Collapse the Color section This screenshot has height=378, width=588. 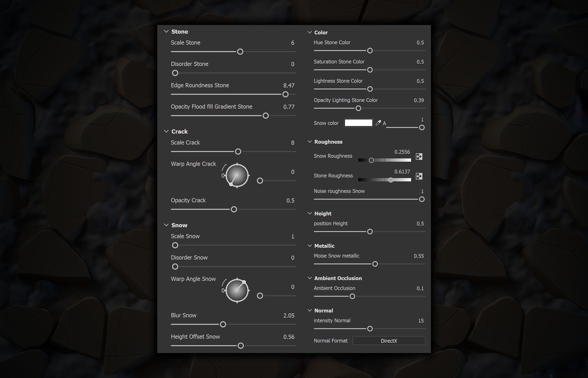coord(310,32)
